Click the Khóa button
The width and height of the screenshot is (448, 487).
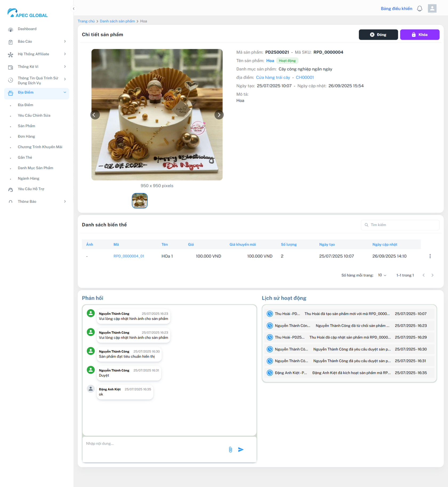(x=419, y=35)
